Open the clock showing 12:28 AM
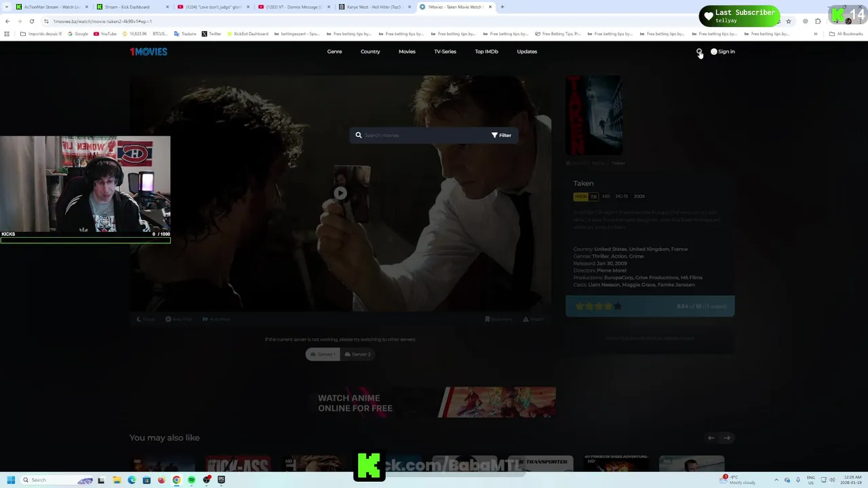Viewport: 868px width, 488px height. (x=852, y=480)
